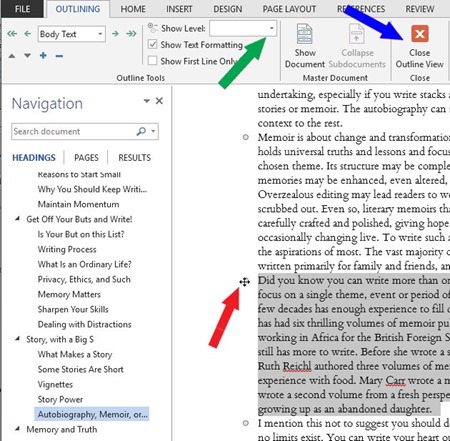
Task: Click the Show Level icon label
Action: pyautogui.click(x=153, y=28)
